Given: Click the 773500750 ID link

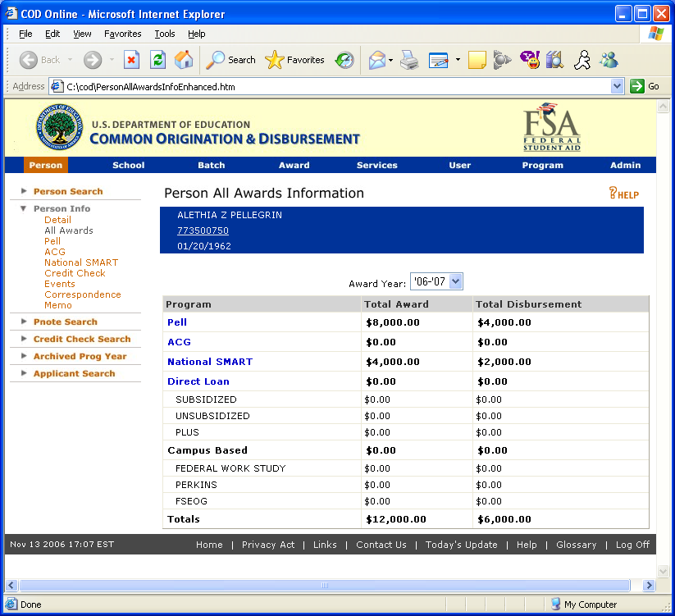Looking at the screenshot, I should tap(203, 230).
